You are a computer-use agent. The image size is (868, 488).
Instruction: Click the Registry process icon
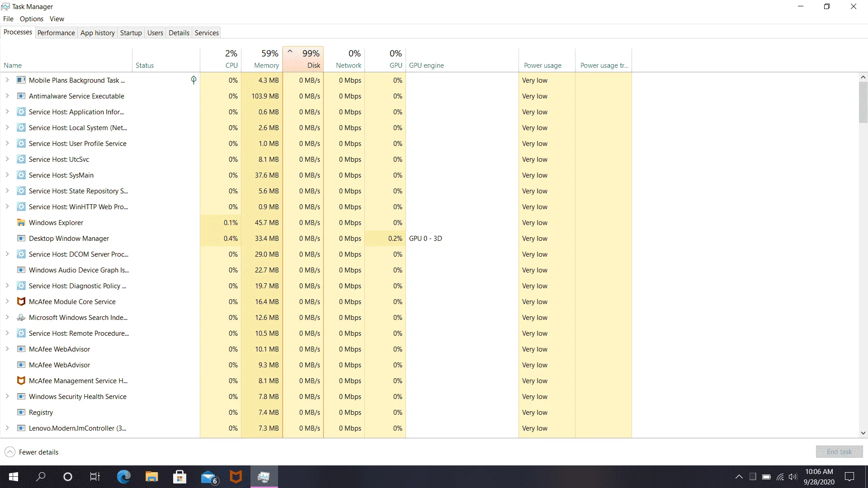tap(21, 412)
